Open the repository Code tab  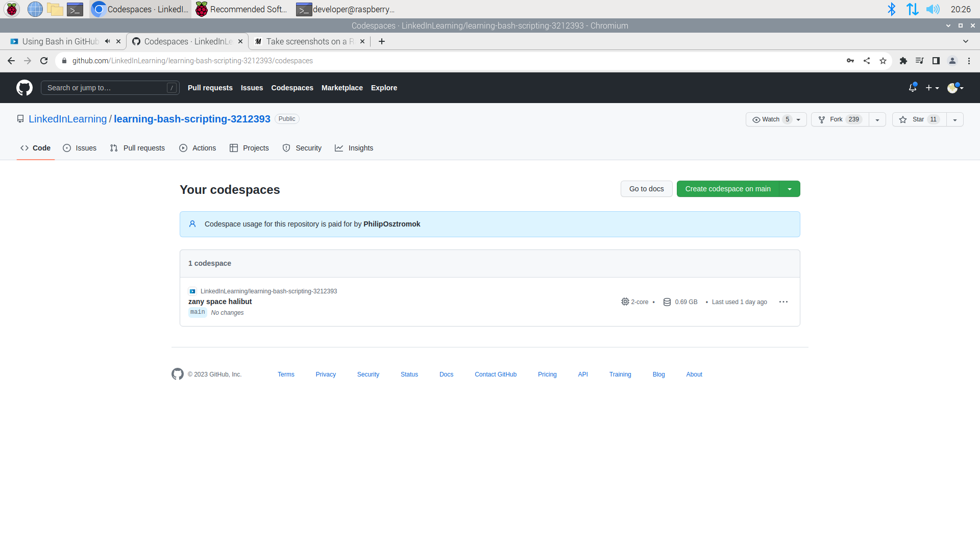click(x=35, y=148)
